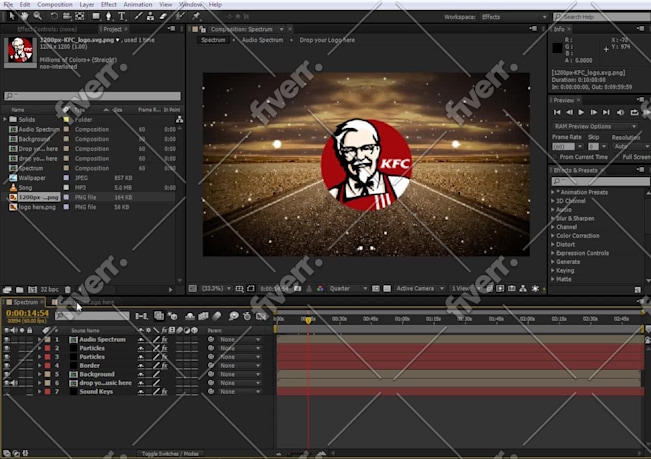Select the Brush tool
This screenshot has width=651, height=459.
[138, 16]
